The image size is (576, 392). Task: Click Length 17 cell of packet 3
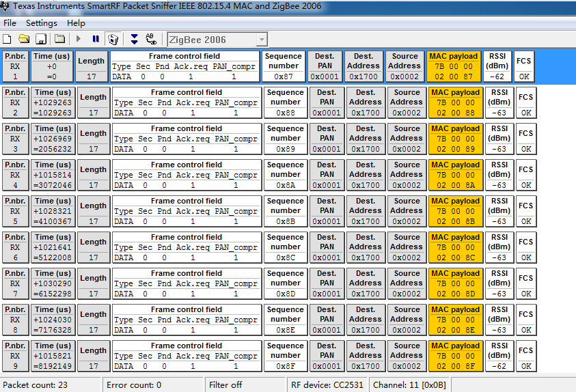[x=94, y=139]
